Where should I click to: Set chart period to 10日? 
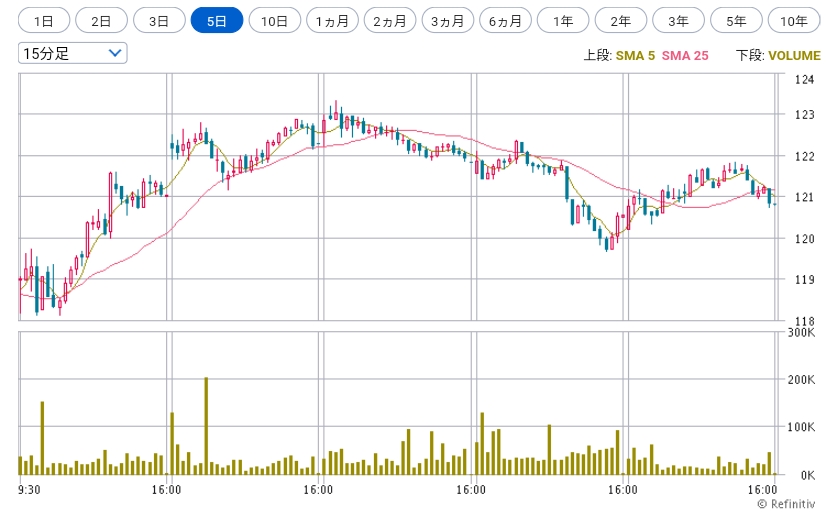(274, 21)
